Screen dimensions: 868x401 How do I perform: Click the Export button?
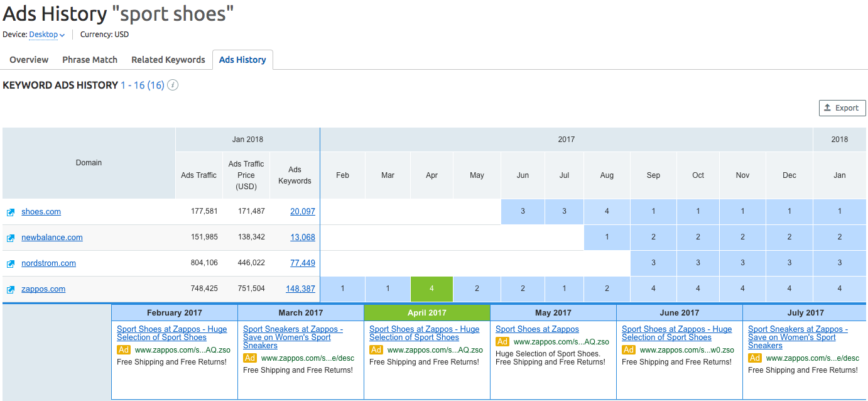click(842, 108)
